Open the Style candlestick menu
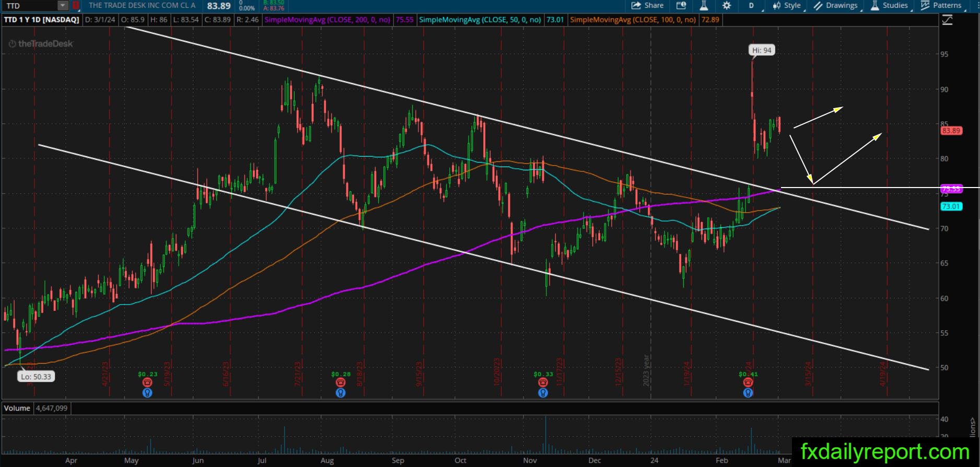 [787, 5]
